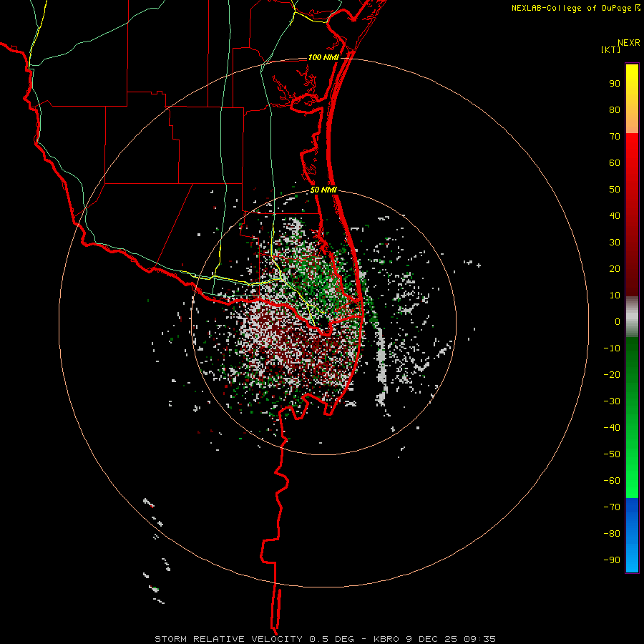This screenshot has width=644, height=644.
Task: Click the 60 value on the velocity scale
Action: (x=615, y=163)
